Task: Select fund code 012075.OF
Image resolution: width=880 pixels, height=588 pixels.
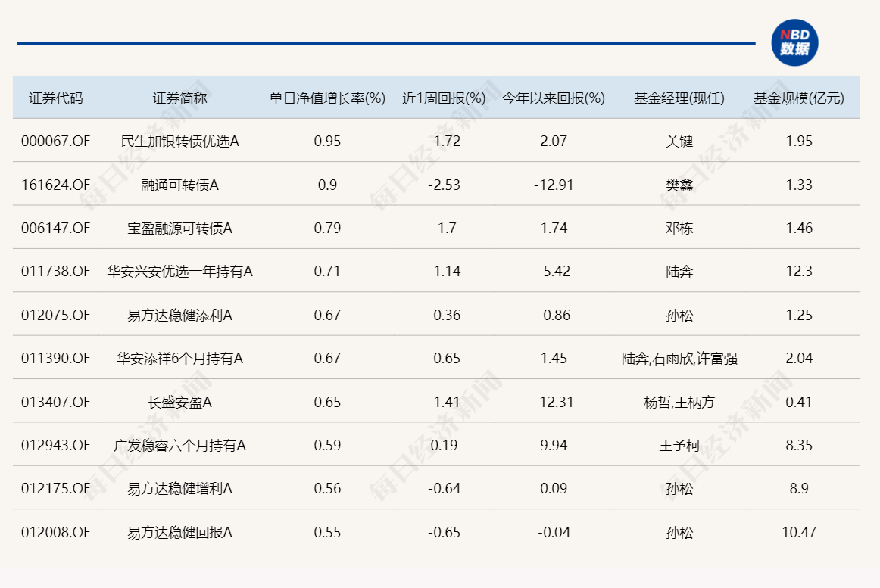Action: [55, 315]
